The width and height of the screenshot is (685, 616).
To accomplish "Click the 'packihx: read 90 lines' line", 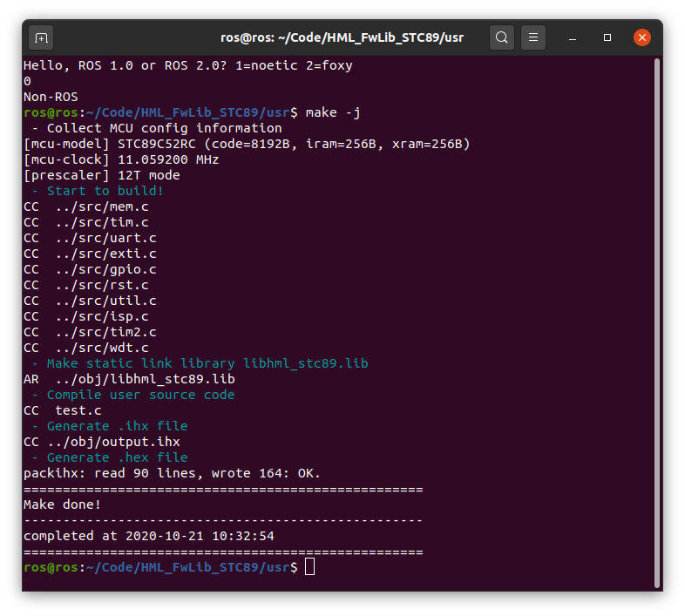I will (x=173, y=474).
